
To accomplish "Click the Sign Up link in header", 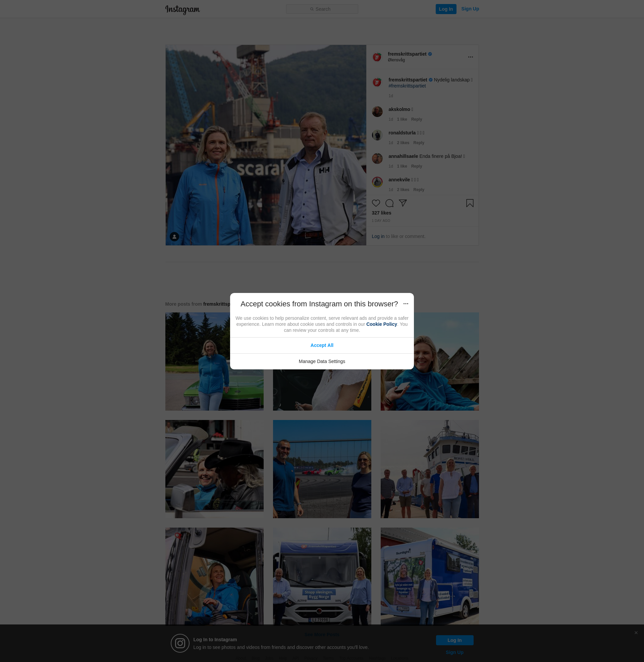I will [470, 9].
